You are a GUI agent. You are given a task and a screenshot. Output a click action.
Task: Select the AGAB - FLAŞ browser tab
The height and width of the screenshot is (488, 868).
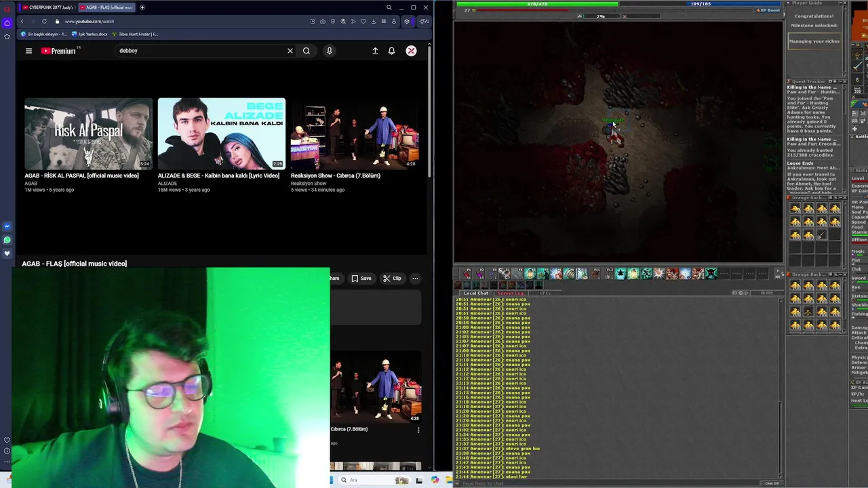105,7
